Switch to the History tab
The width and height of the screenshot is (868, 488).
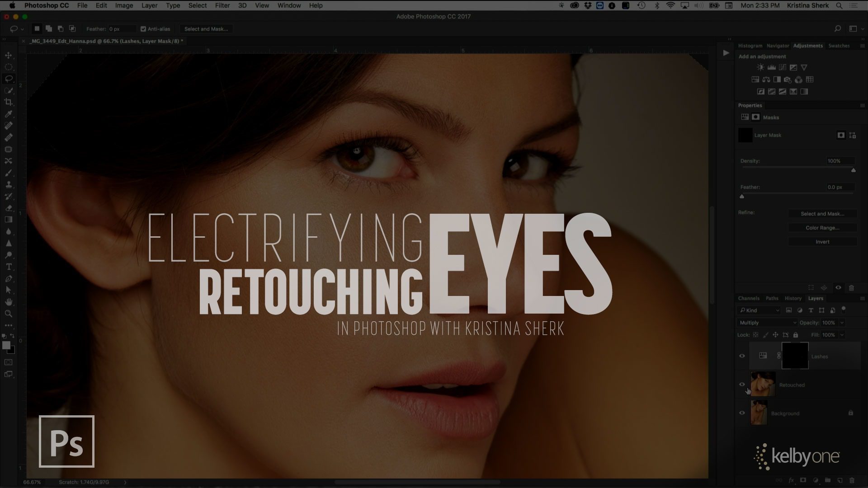pyautogui.click(x=793, y=298)
